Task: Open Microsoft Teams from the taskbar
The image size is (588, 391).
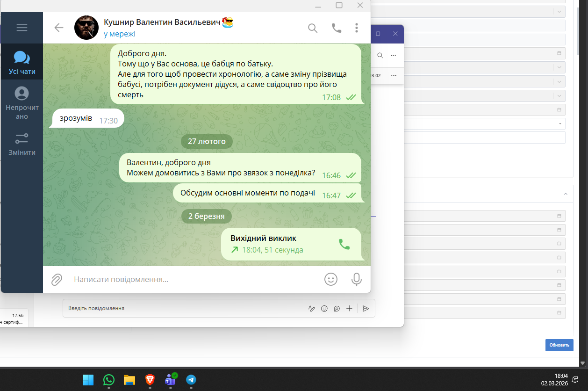Action: point(170,380)
